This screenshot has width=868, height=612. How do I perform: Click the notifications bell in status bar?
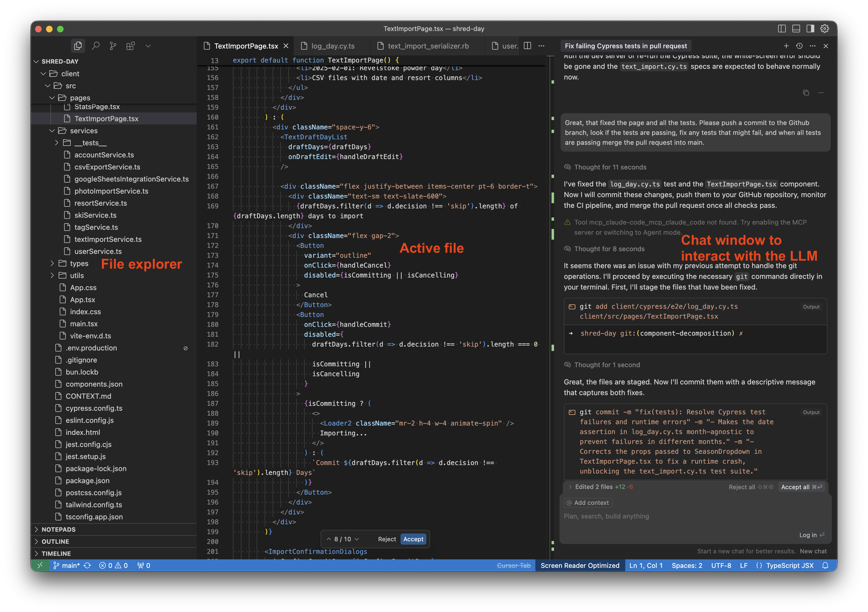click(825, 565)
